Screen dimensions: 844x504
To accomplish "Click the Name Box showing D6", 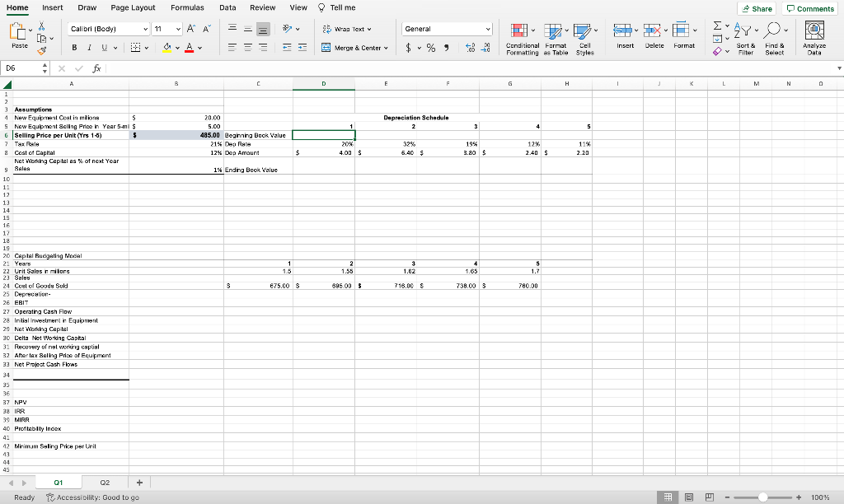I will pos(21,68).
